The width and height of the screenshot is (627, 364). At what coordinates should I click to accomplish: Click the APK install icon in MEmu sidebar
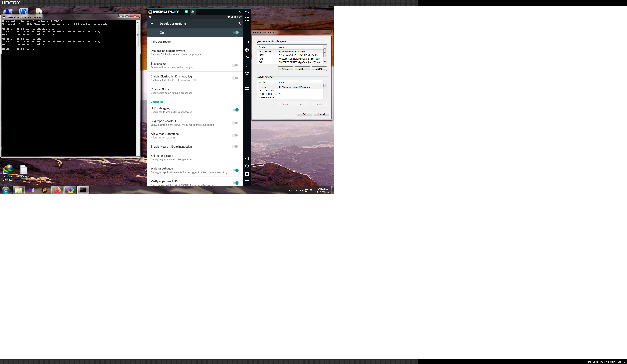pos(247,34)
